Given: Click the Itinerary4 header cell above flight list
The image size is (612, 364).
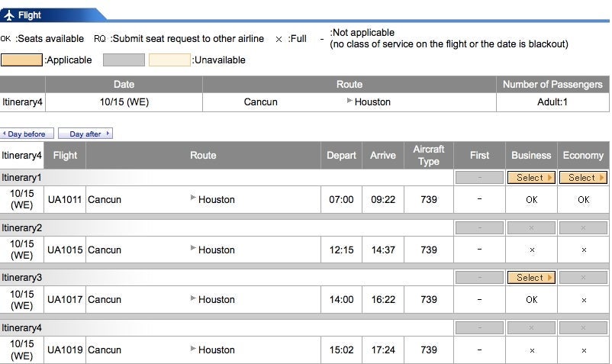Looking at the screenshot, I should click(22, 156).
